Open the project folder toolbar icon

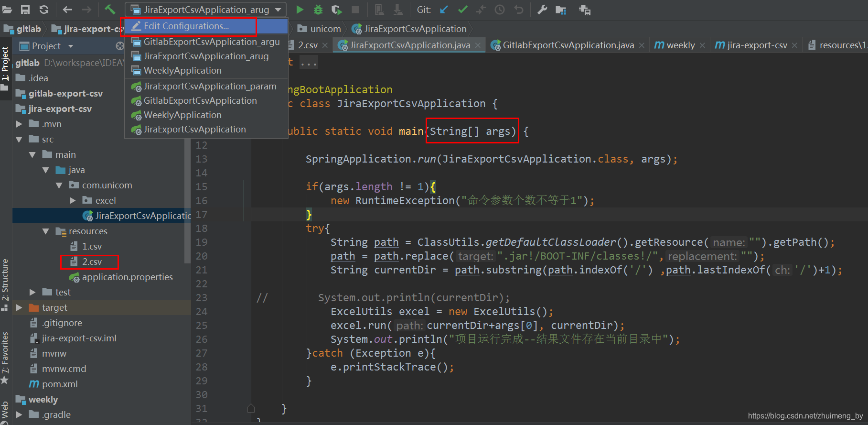point(7,10)
